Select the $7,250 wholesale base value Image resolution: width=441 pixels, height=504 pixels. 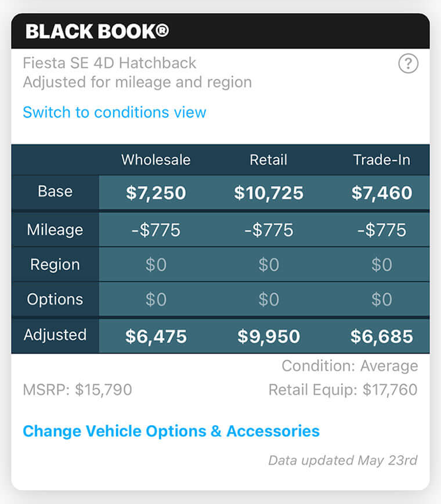(155, 191)
